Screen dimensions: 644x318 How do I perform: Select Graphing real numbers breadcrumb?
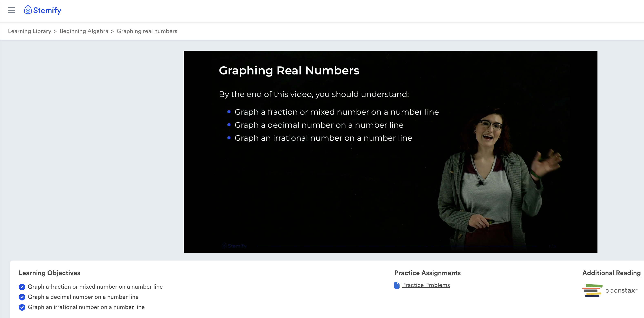(x=147, y=31)
